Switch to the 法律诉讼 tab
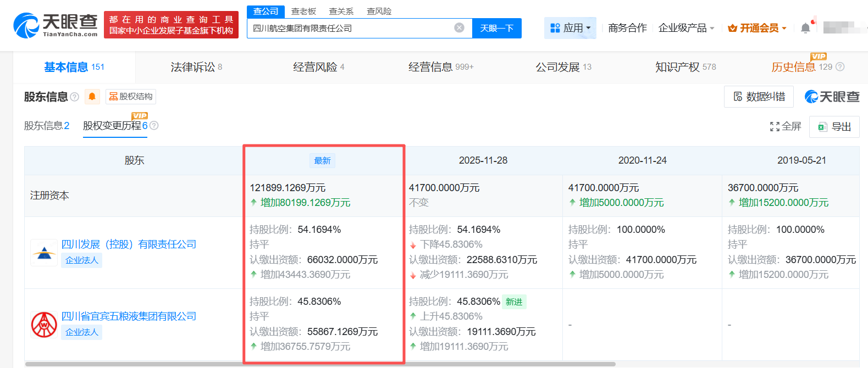868x368 pixels. 196,67
